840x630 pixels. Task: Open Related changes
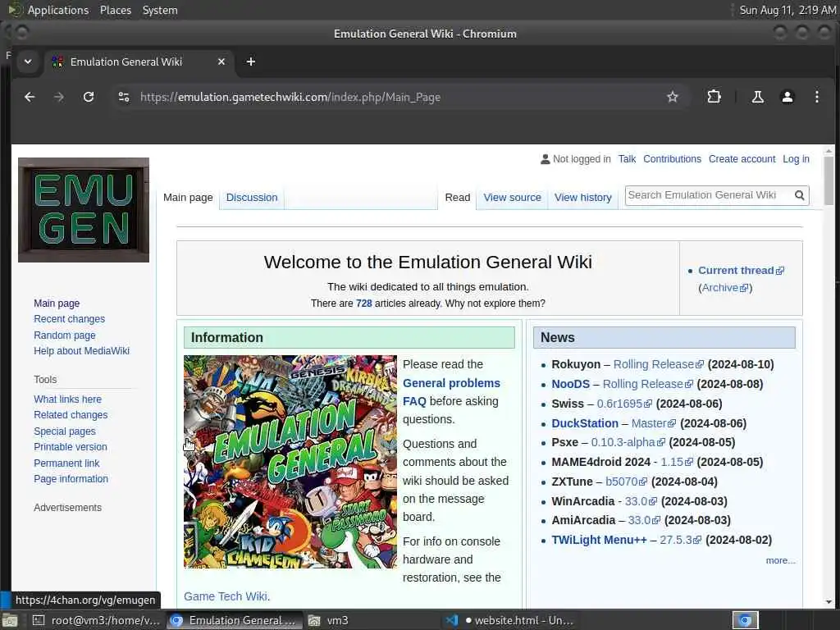tap(71, 414)
